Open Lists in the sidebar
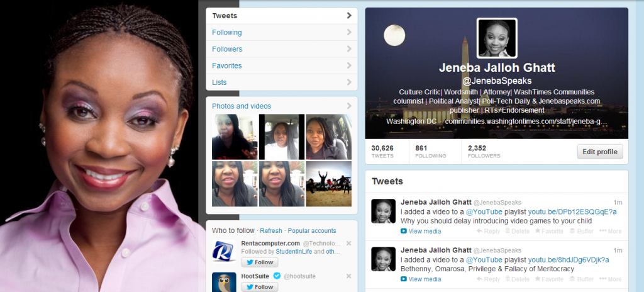This screenshot has height=292, width=644. (282, 82)
